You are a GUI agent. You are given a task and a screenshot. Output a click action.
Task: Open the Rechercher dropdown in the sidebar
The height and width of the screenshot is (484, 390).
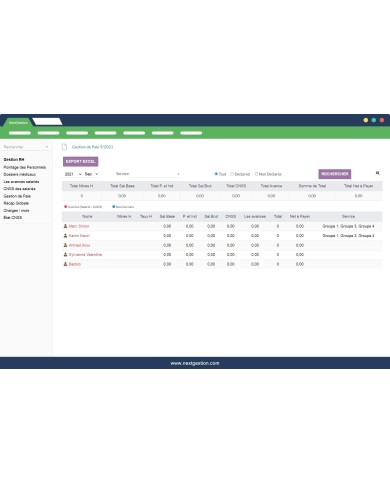point(26,147)
